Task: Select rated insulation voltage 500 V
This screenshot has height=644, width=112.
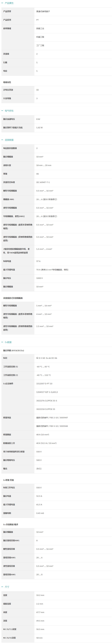Action: [39, 460]
